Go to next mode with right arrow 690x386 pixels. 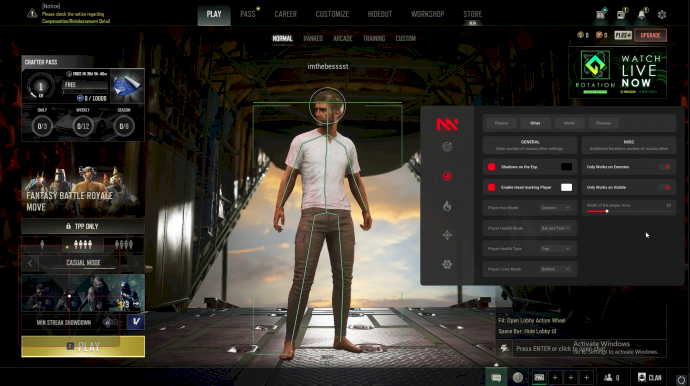pyautogui.click(x=136, y=263)
